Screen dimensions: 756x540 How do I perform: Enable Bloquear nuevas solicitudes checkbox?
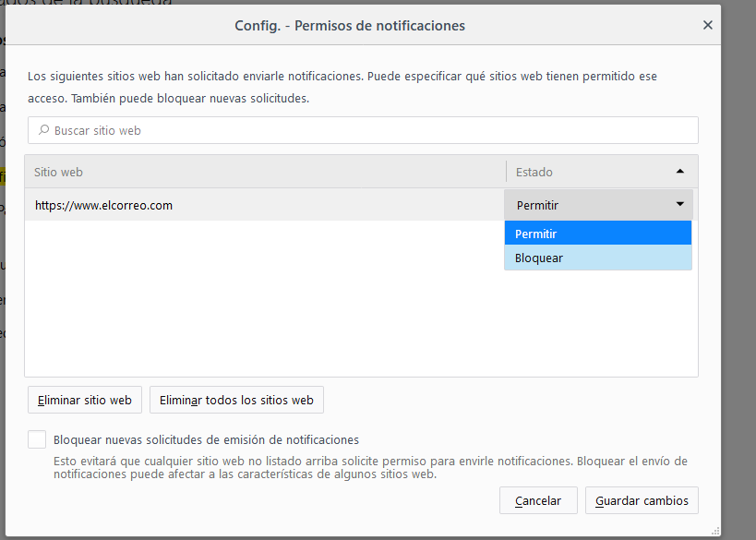[x=37, y=439]
